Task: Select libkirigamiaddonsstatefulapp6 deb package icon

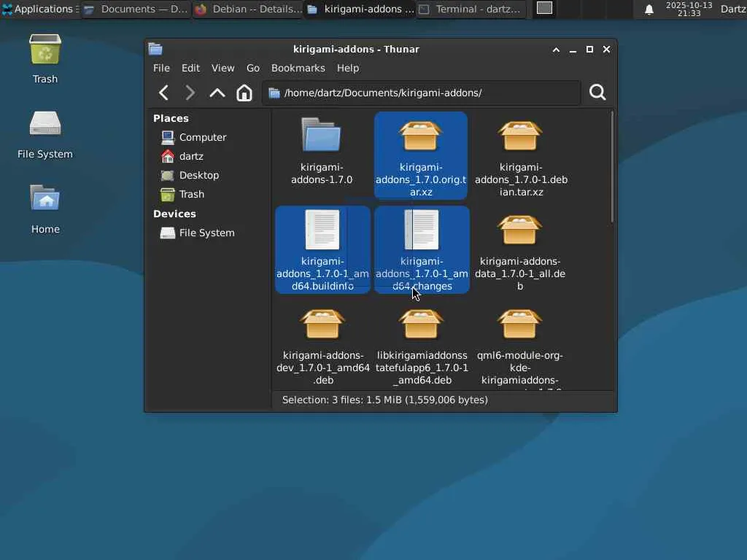Action: coord(421,324)
